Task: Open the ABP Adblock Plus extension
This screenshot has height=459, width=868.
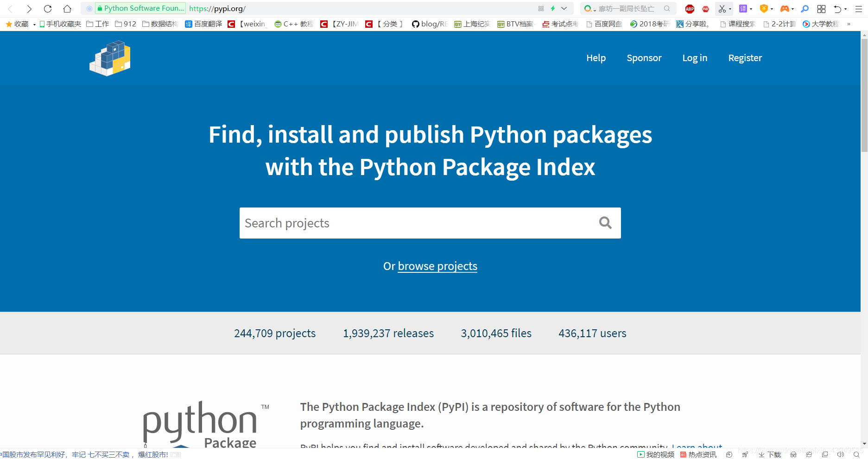Action: [x=690, y=9]
